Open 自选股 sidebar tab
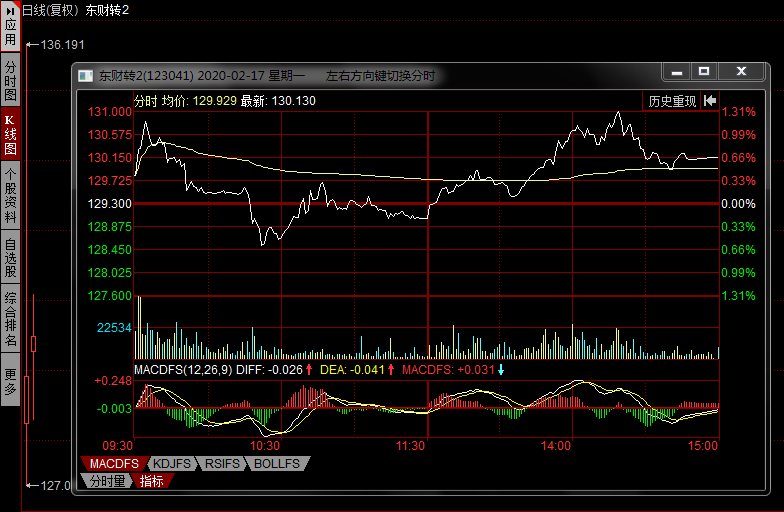 pyautogui.click(x=10, y=258)
